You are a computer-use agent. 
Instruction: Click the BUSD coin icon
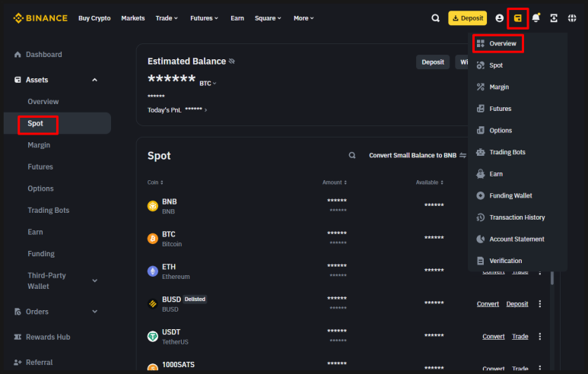click(x=153, y=304)
